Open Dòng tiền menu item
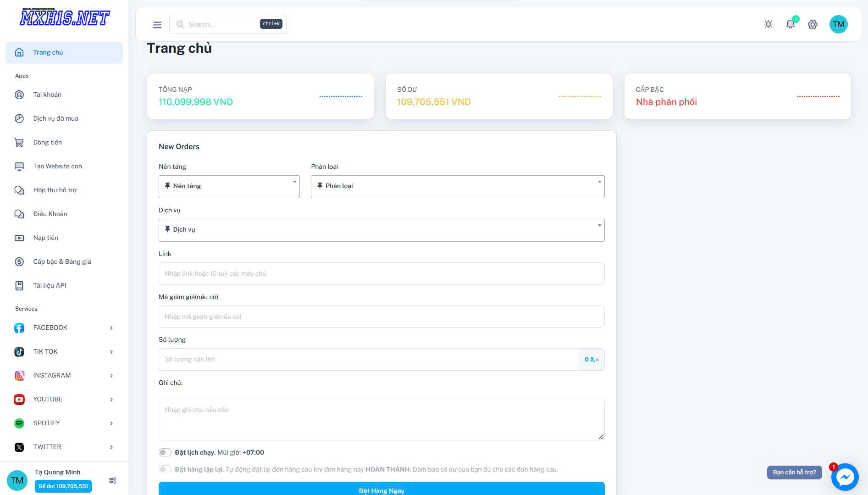Viewport: 868px width, 495px height. click(x=64, y=142)
